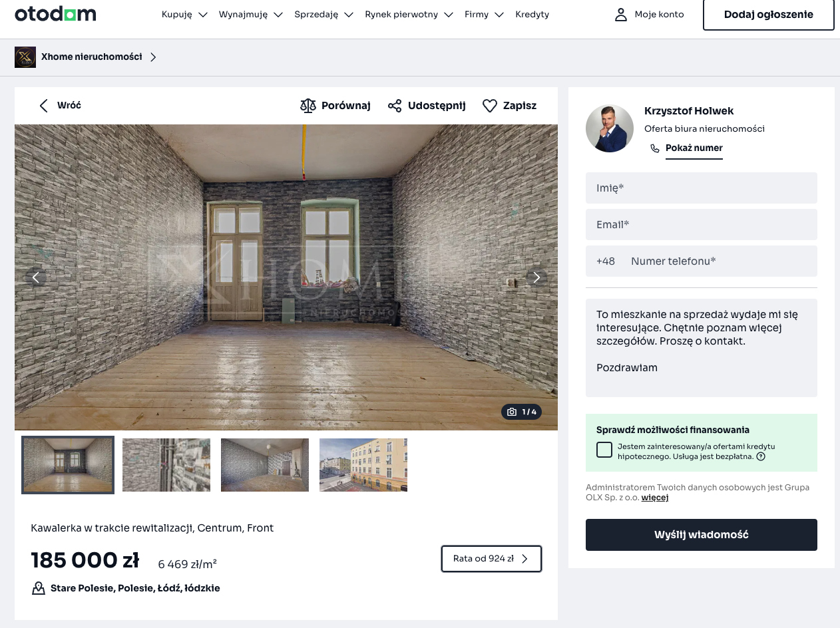840x628 pixels.
Task: Expand the Firmy menu
Action: coord(484,15)
